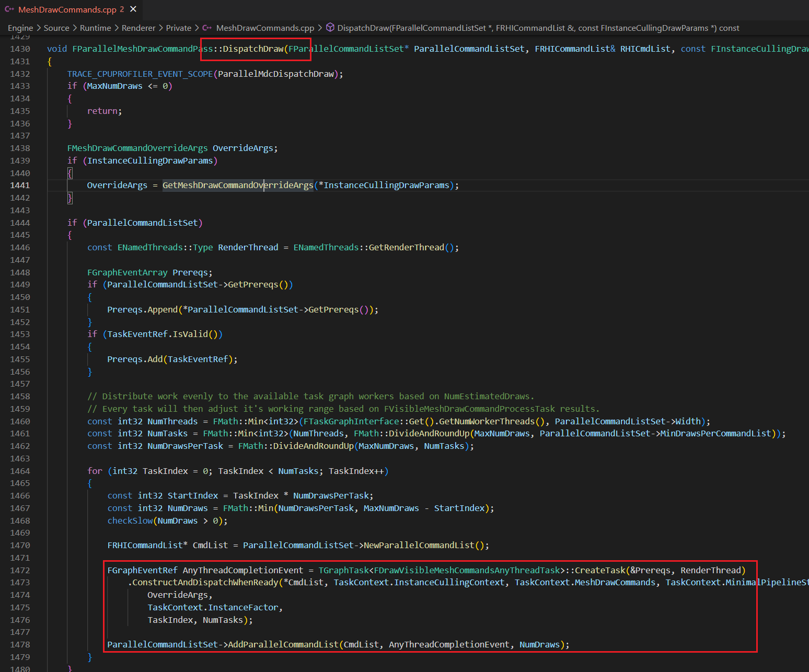Close the MeshDrawCommands.cpp editor tab
809x672 pixels.
pyautogui.click(x=133, y=9)
